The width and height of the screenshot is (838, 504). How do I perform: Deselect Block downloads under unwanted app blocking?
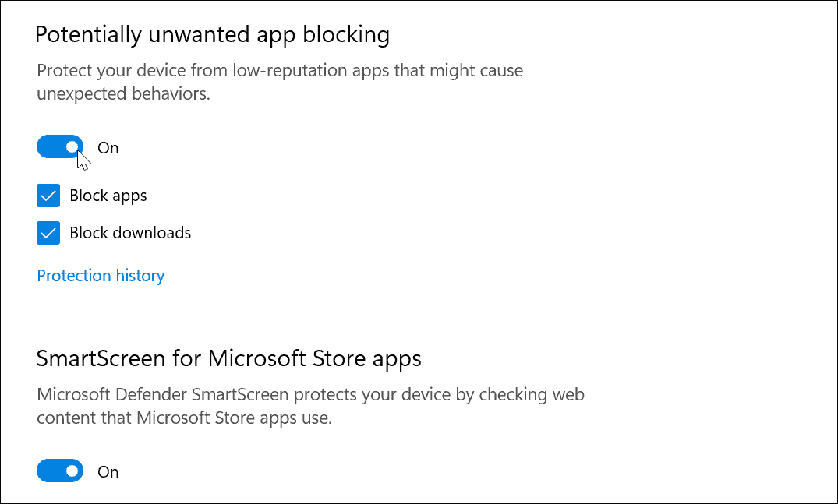tap(48, 232)
